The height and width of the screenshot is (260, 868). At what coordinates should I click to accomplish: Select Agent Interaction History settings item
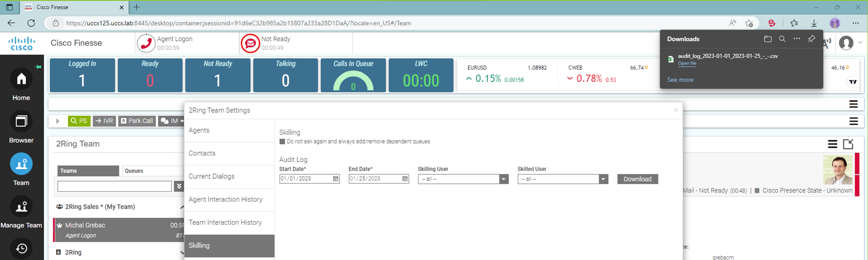click(225, 199)
